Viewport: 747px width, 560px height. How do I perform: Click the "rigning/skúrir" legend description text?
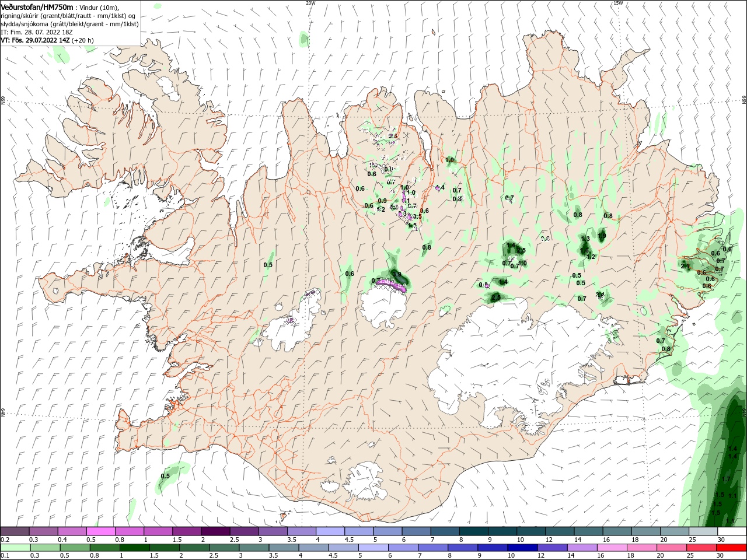click(20, 16)
